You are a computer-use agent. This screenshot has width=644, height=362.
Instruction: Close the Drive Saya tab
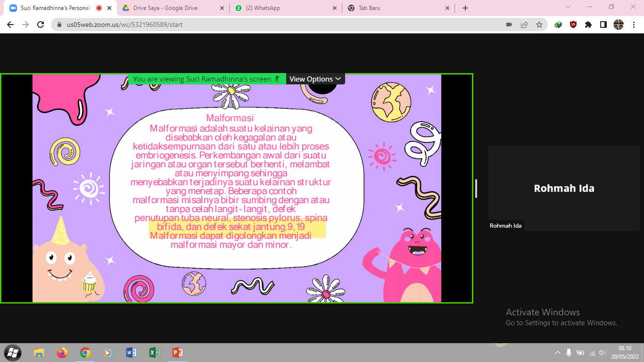[x=222, y=8]
